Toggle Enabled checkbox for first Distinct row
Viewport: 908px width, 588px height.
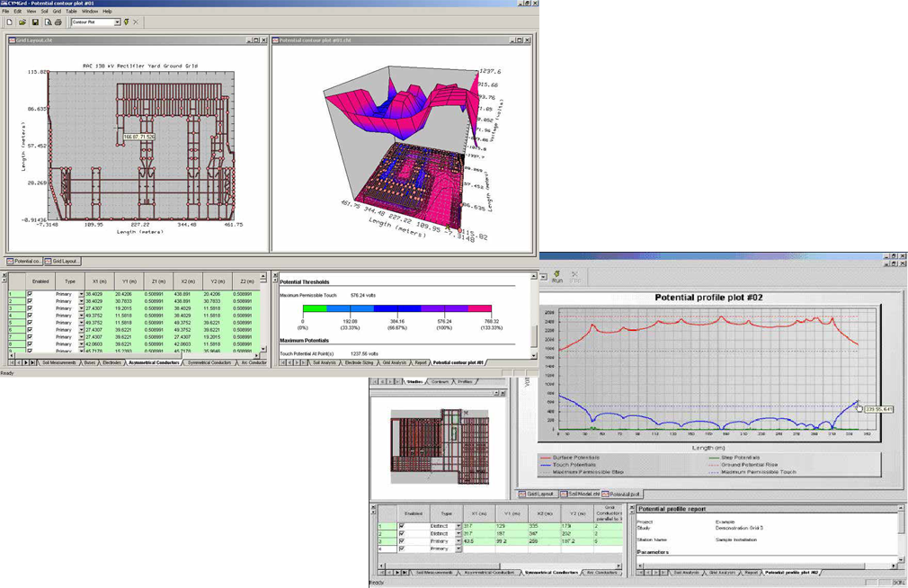coord(401,526)
